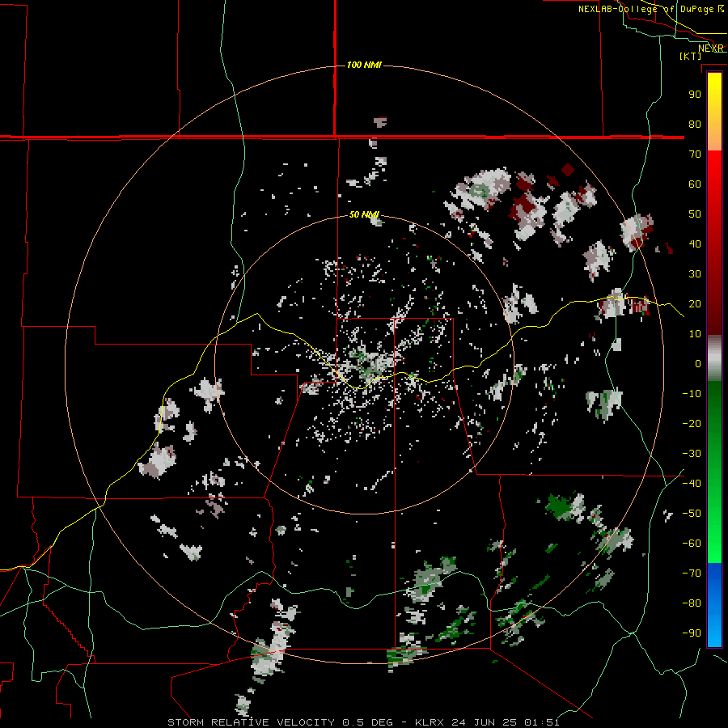This screenshot has width=728, height=728.
Task: Click the -10 value on the velocity legend
Action: coord(692,394)
